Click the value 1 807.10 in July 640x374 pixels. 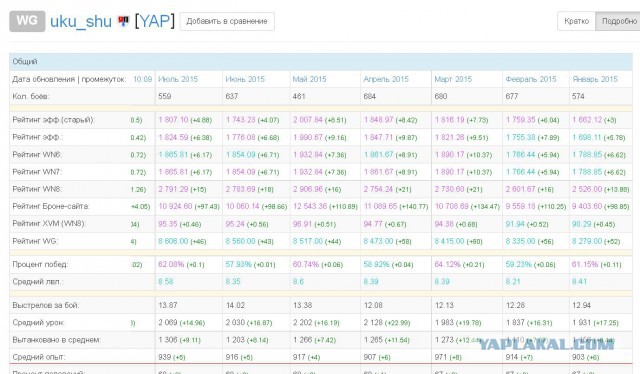[x=173, y=120]
